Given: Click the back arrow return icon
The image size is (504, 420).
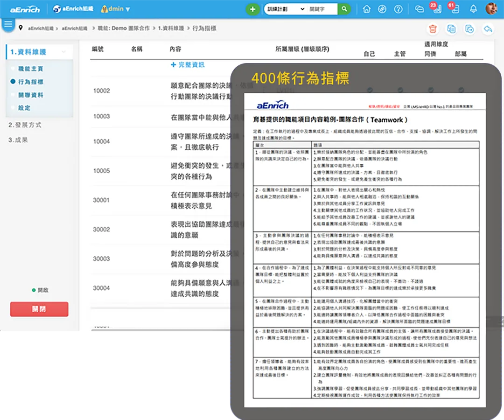Looking at the screenshot, I should 488,29.
